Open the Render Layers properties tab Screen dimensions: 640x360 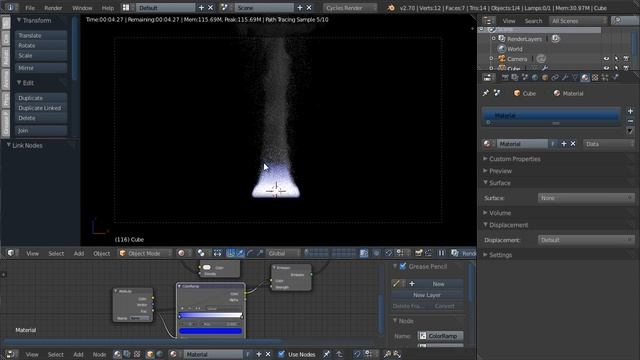(x=515, y=78)
